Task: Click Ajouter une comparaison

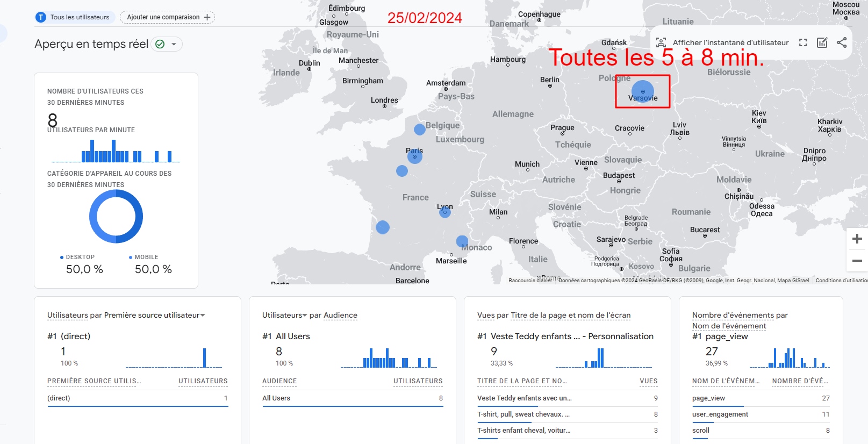Action: click(168, 17)
